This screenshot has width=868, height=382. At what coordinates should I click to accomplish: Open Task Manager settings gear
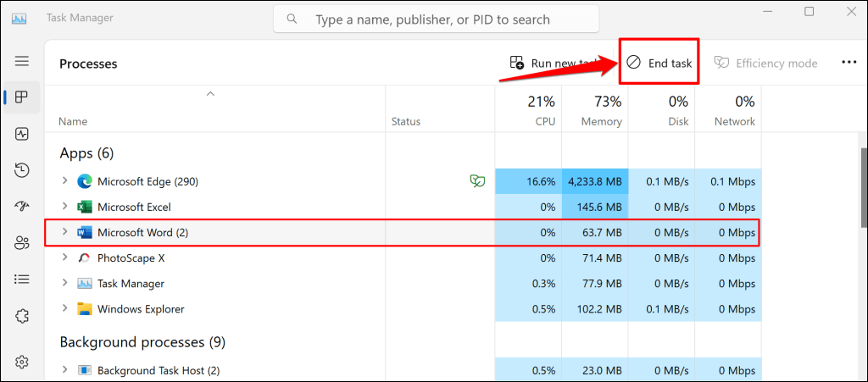[x=22, y=363]
